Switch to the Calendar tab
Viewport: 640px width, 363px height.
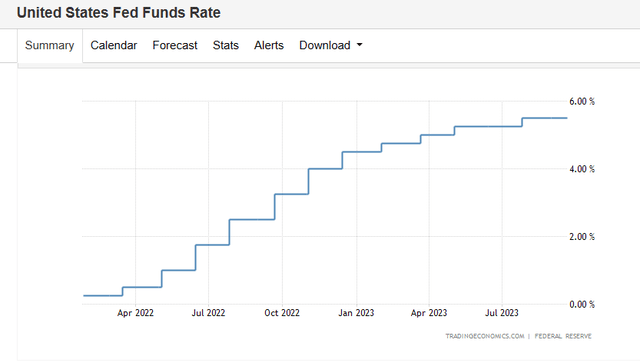click(113, 45)
